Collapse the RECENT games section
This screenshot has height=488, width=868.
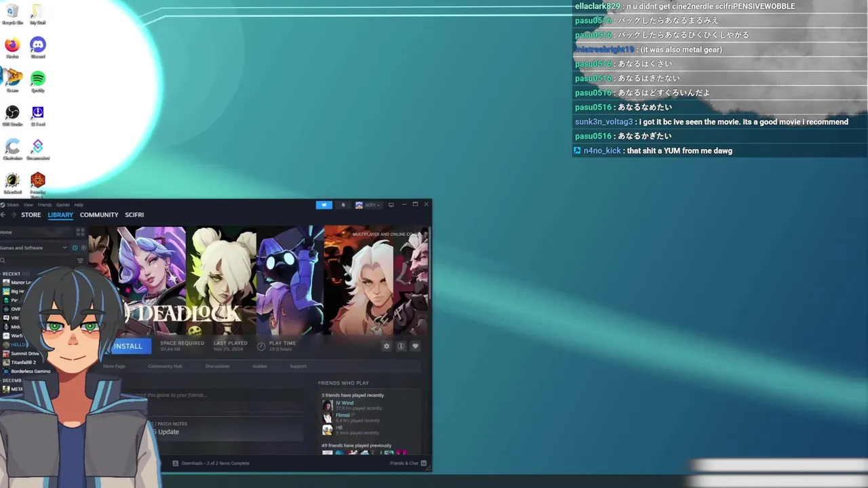14,274
